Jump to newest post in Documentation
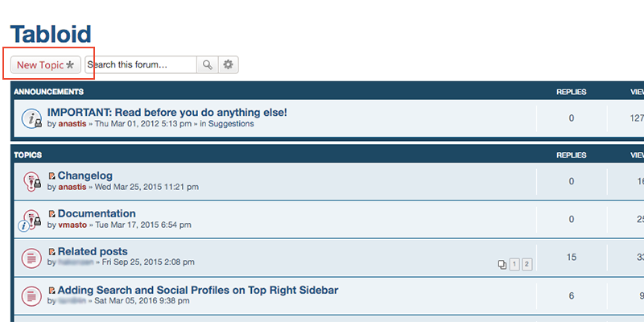Image resolution: width=644 pixels, height=322 pixels. click(52, 214)
